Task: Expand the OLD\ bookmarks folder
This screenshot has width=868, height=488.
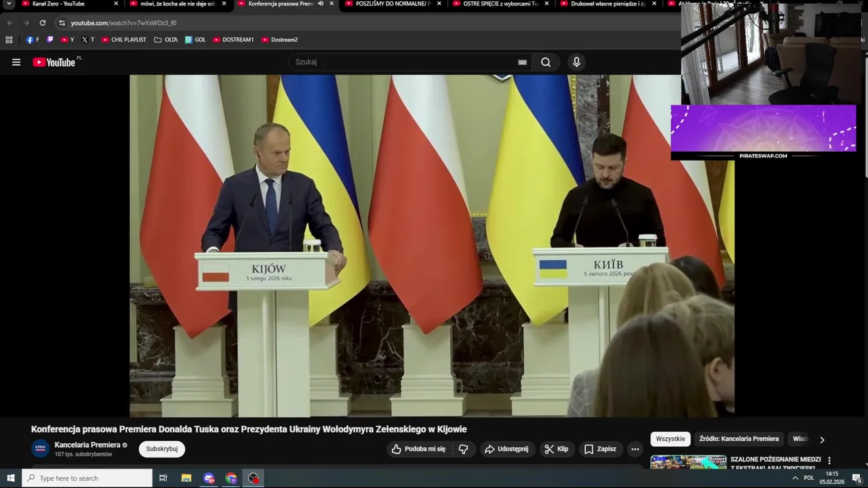Action: pos(166,40)
